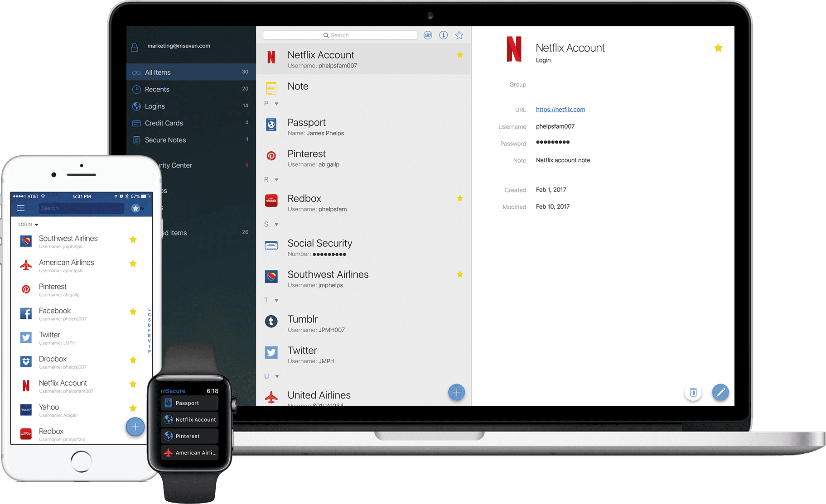Viewport: 826px width, 504px height.
Task: Toggle the star filter in the Mac toolbar
Action: pyautogui.click(x=459, y=35)
